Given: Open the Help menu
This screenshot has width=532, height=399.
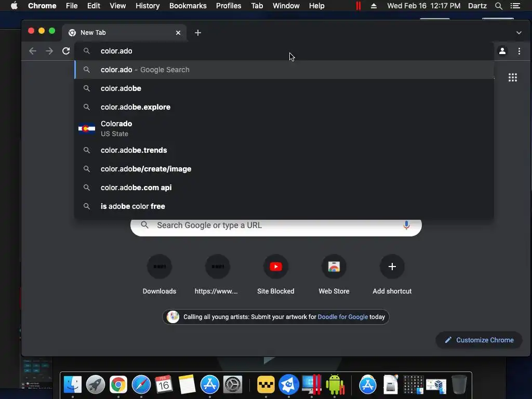Looking at the screenshot, I should pos(316,6).
